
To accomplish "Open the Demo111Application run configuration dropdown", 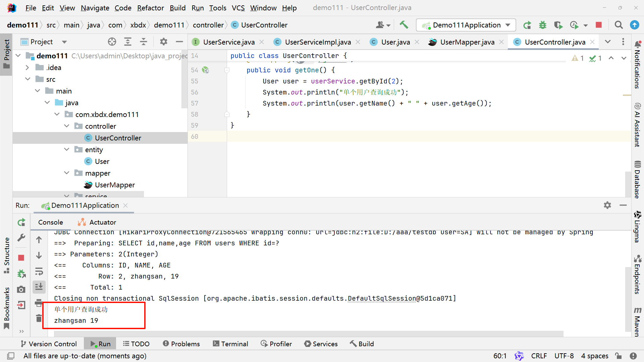I will click(466, 25).
